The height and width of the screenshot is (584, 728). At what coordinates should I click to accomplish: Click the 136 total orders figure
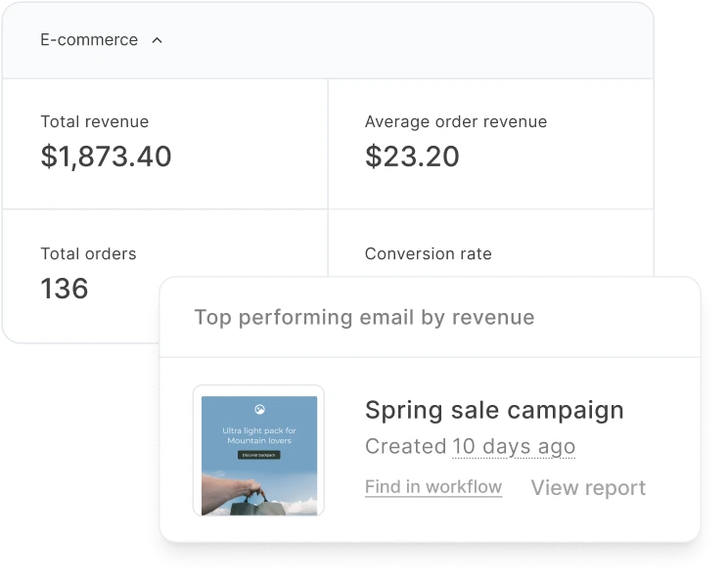click(x=65, y=289)
